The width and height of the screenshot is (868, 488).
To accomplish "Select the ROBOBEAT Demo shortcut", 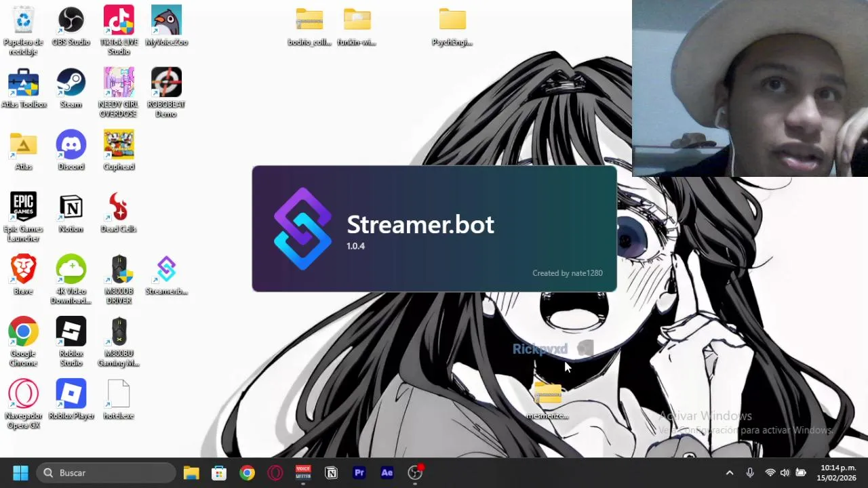I will [x=166, y=92].
